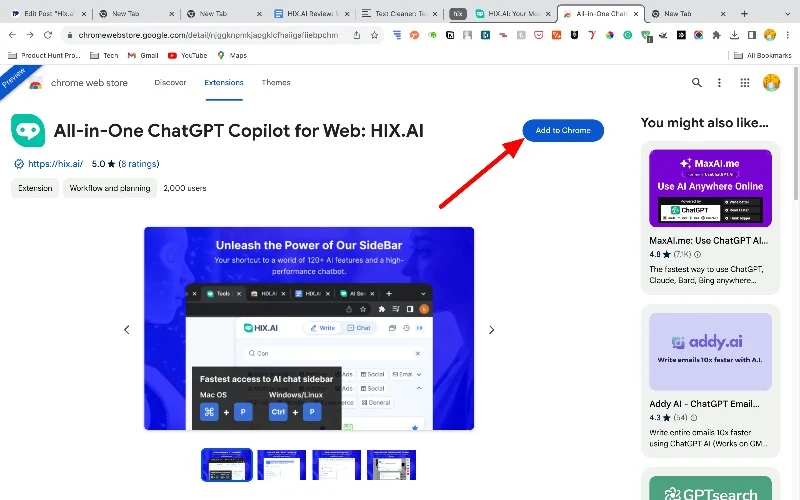Open the Pocket extension icon
This screenshot has width=800, height=500.
538,35
